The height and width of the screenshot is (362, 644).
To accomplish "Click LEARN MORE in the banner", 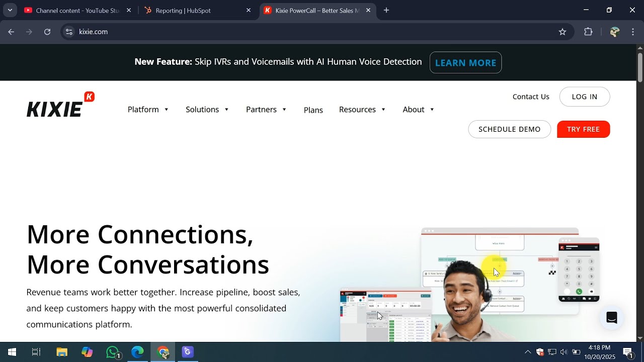I will click(465, 62).
